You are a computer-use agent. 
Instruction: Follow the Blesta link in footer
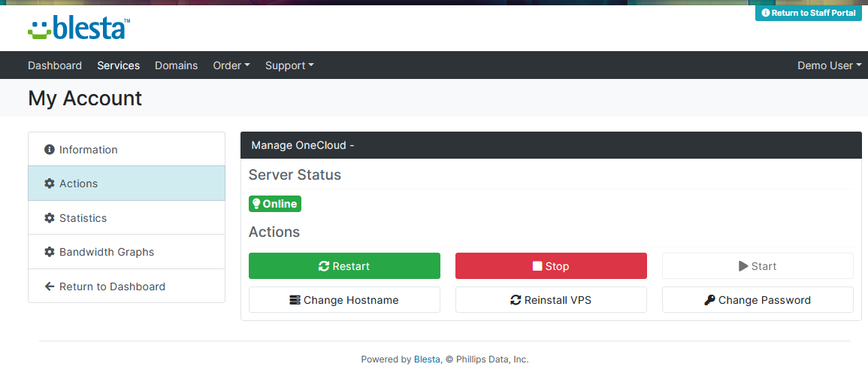coord(426,359)
